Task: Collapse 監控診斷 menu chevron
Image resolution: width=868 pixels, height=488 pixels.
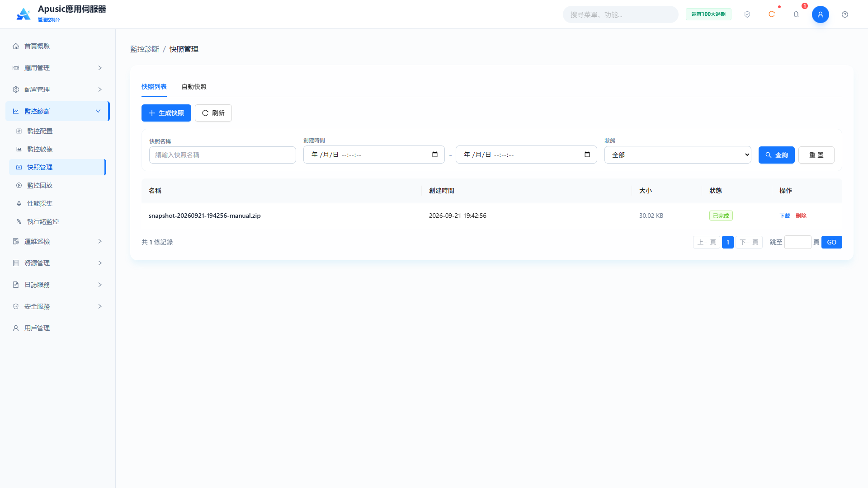Action: (x=98, y=111)
